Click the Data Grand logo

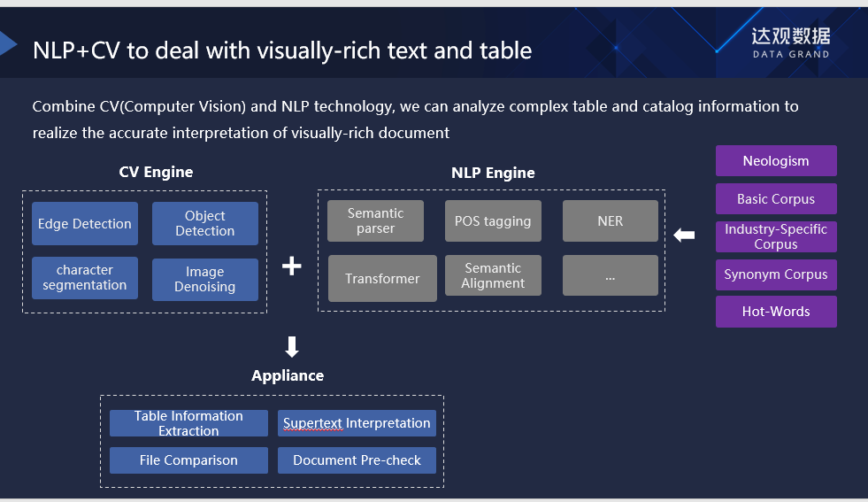point(790,41)
